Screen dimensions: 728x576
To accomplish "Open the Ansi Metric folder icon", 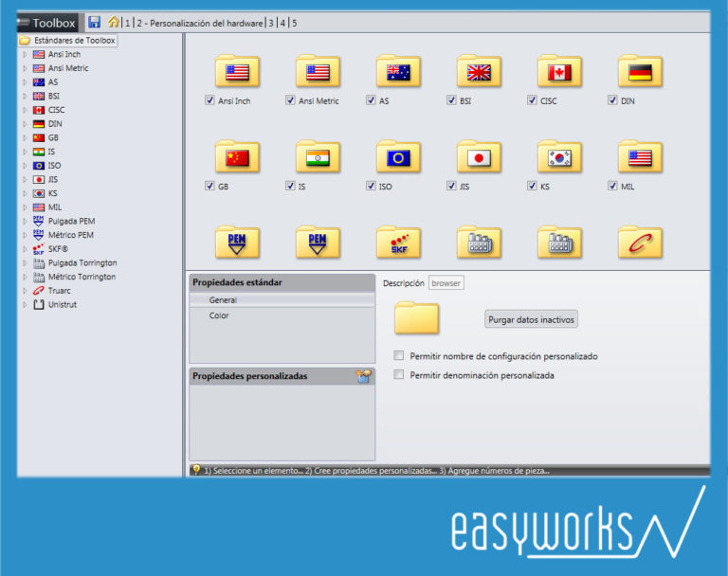I will 318,71.
